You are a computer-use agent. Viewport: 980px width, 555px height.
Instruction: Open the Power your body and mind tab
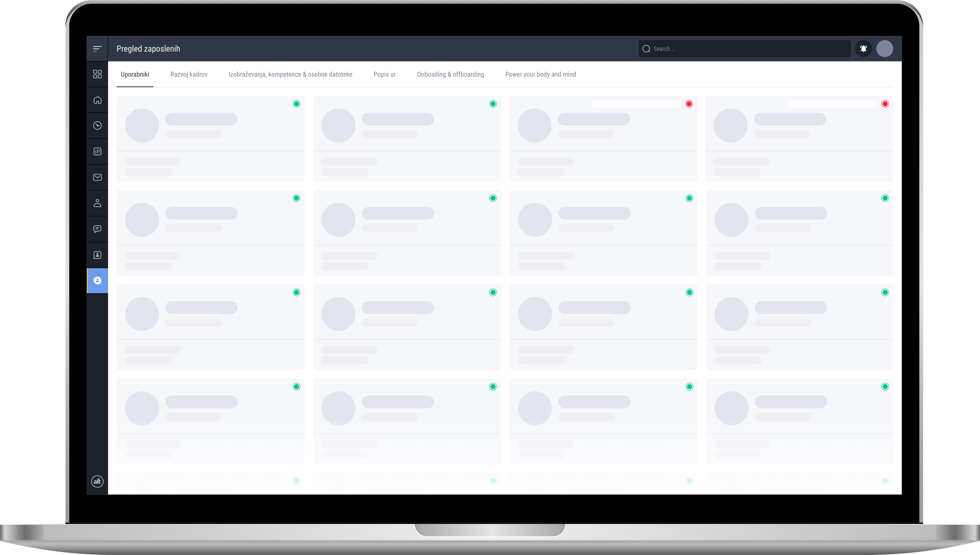tap(541, 75)
